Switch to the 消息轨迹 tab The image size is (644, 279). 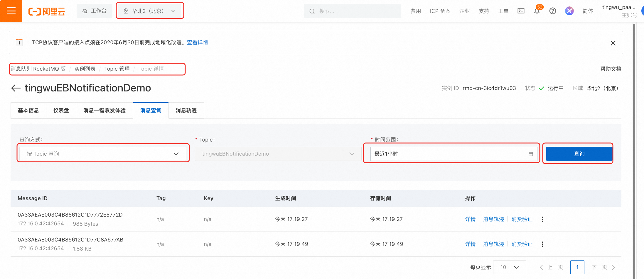(186, 110)
